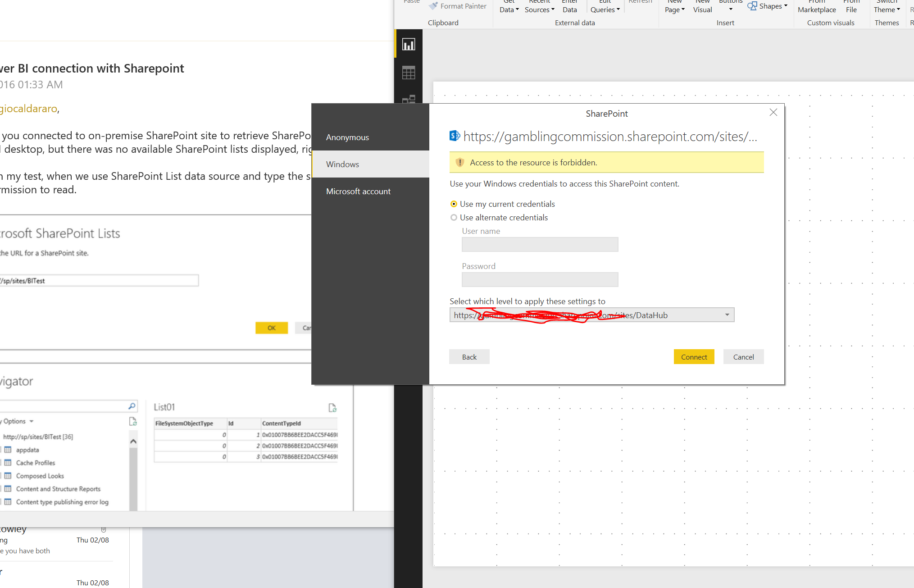Screen dimensions: 914x588
Task: Click the SharePoint logo beside the site URL
Action: 455,136
